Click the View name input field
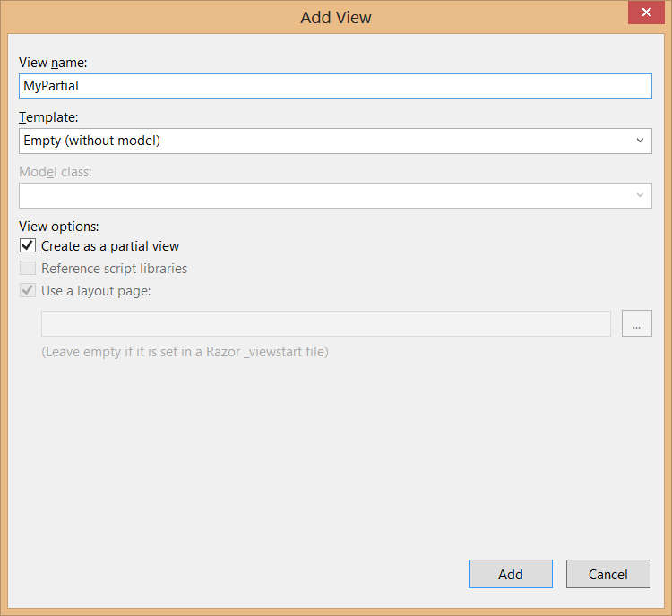The width and height of the screenshot is (672, 616). pos(335,86)
